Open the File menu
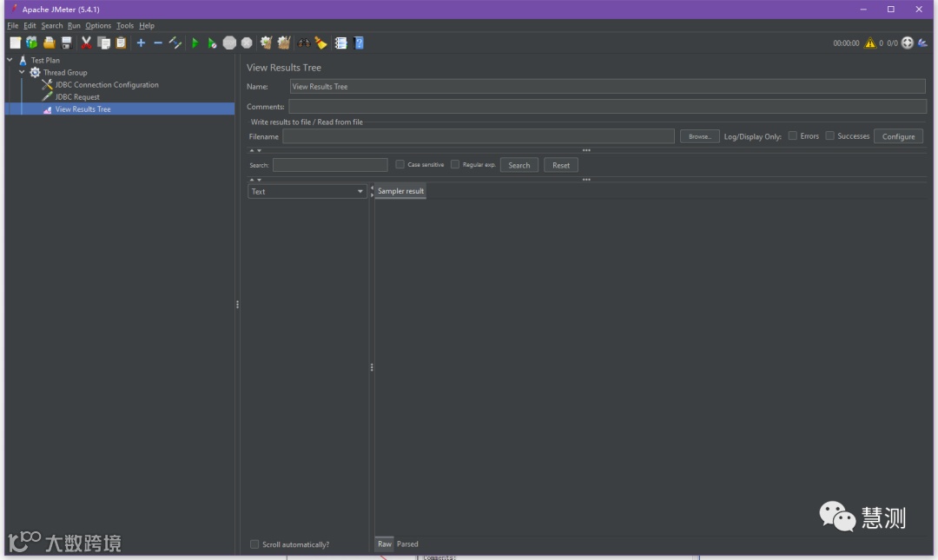938x560 pixels. click(x=12, y=26)
